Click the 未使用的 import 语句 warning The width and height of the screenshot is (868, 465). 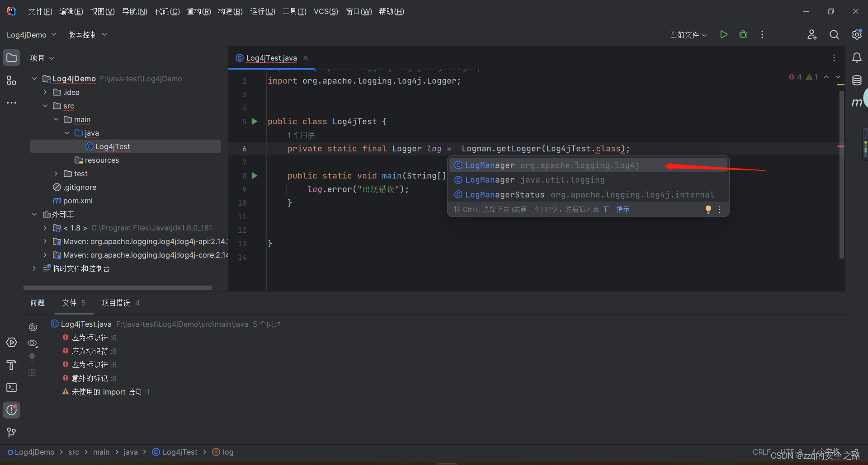[106, 392]
